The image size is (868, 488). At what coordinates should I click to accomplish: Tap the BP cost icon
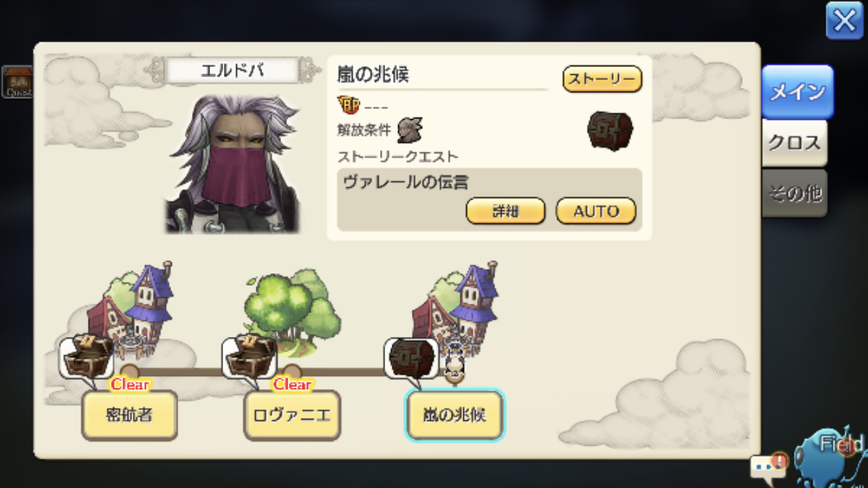348,105
